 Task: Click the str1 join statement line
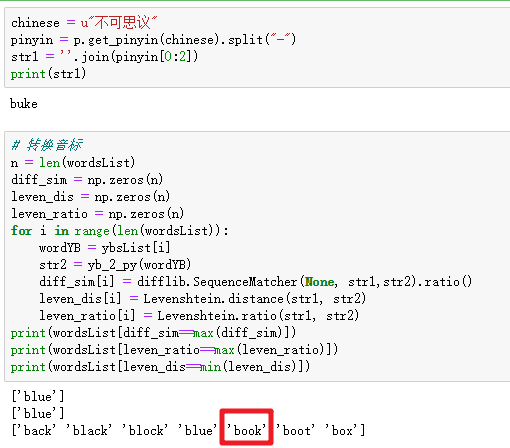(104, 57)
